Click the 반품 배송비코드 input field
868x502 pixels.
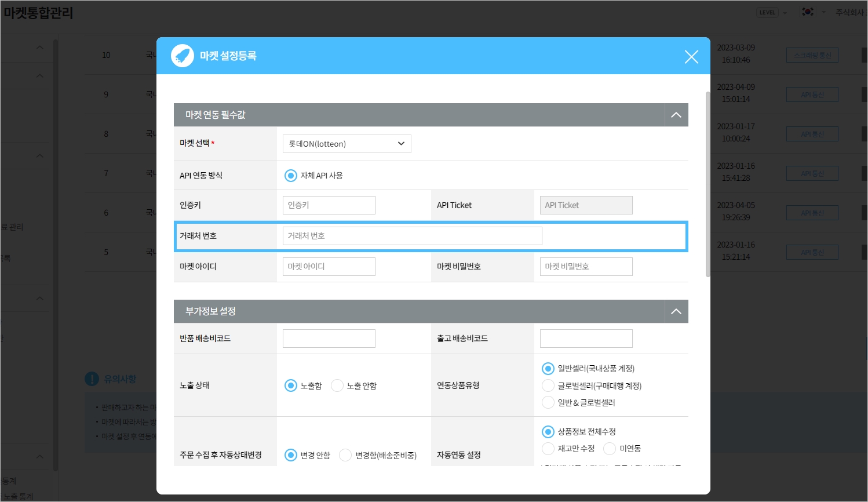(x=329, y=339)
